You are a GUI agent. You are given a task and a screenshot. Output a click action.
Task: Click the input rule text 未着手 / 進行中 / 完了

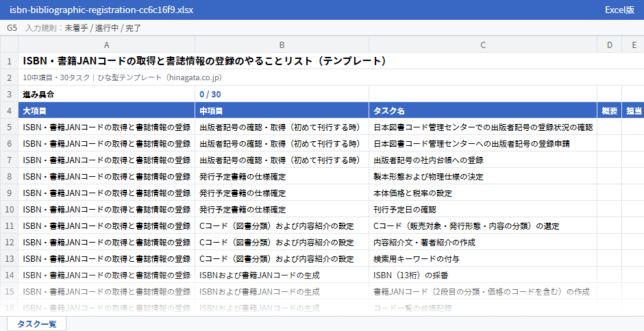tap(103, 28)
